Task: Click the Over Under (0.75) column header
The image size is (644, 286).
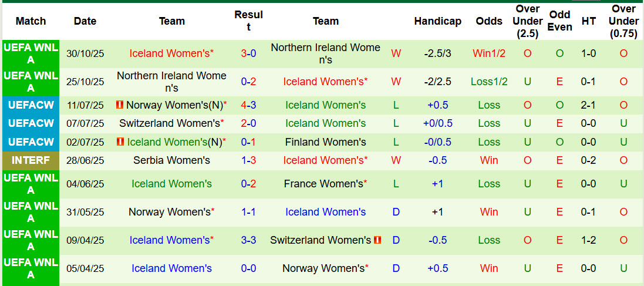Action: click(623, 21)
